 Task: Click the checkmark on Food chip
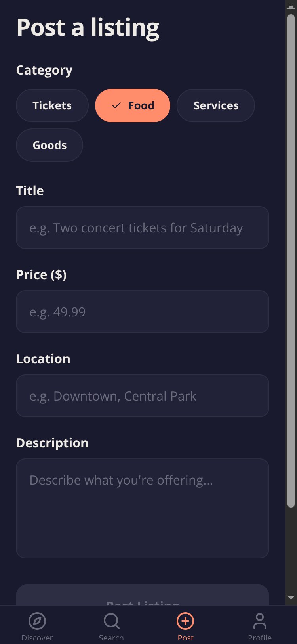(x=116, y=105)
